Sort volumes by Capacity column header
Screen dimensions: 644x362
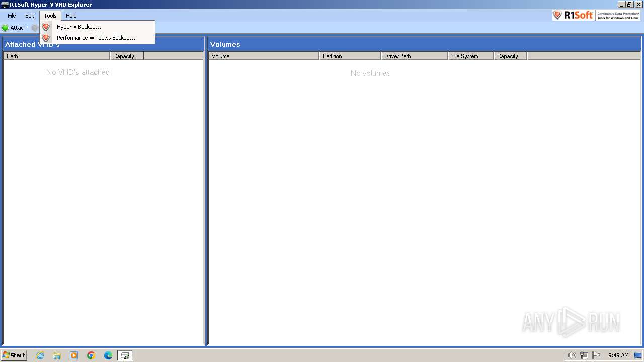510,56
